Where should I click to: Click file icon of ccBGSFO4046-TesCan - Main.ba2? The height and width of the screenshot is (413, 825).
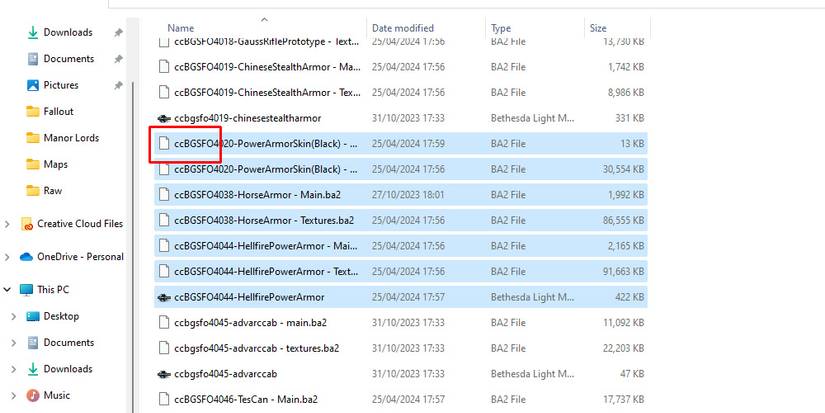tap(164, 400)
